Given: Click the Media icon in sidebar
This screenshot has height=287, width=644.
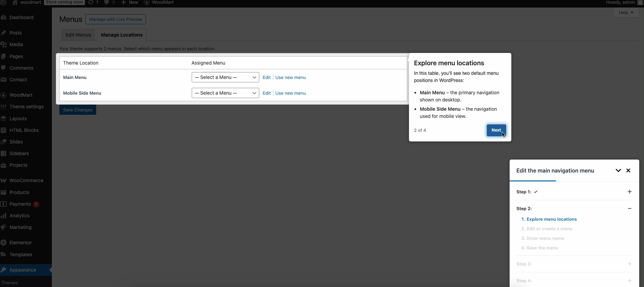Looking at the screenshot, I should pyautogui.click(x=4, y=44).
